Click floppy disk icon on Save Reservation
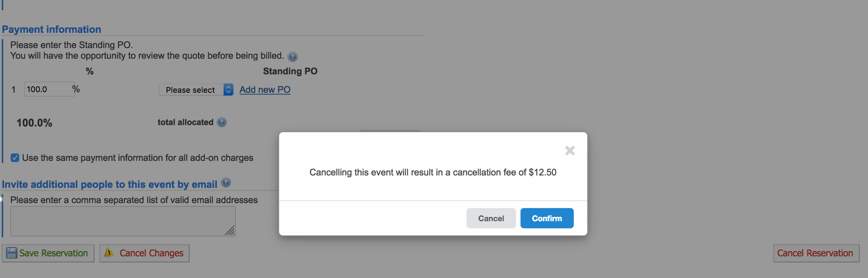Image resolution: width=868 pixels, height=278 pixels. (x=12, y=253)
